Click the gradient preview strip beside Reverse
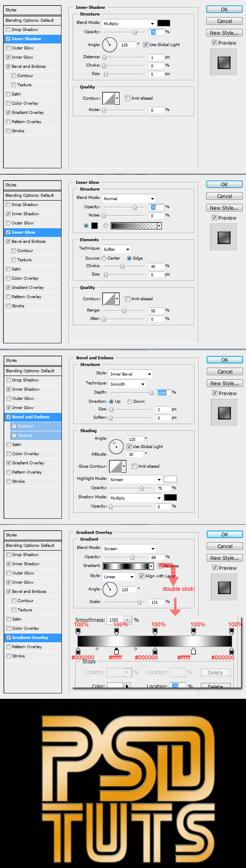 [x=126, y=566]
